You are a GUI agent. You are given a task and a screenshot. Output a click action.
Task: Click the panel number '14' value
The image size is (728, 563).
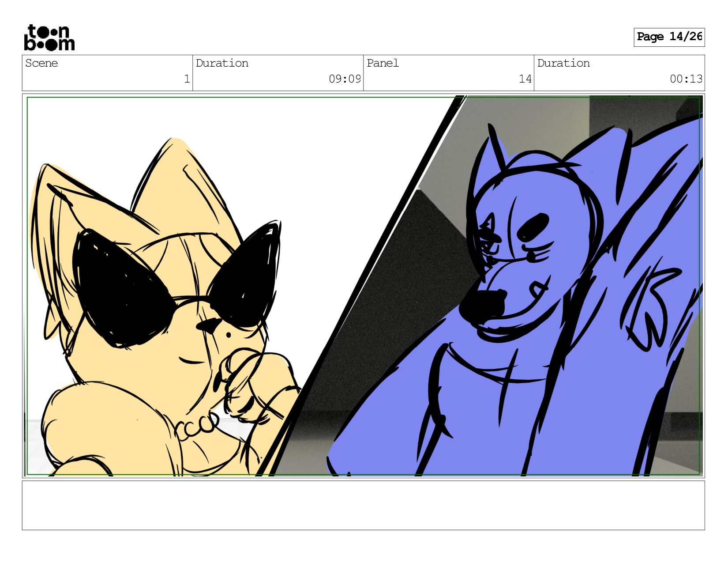(x=525, y=79)
